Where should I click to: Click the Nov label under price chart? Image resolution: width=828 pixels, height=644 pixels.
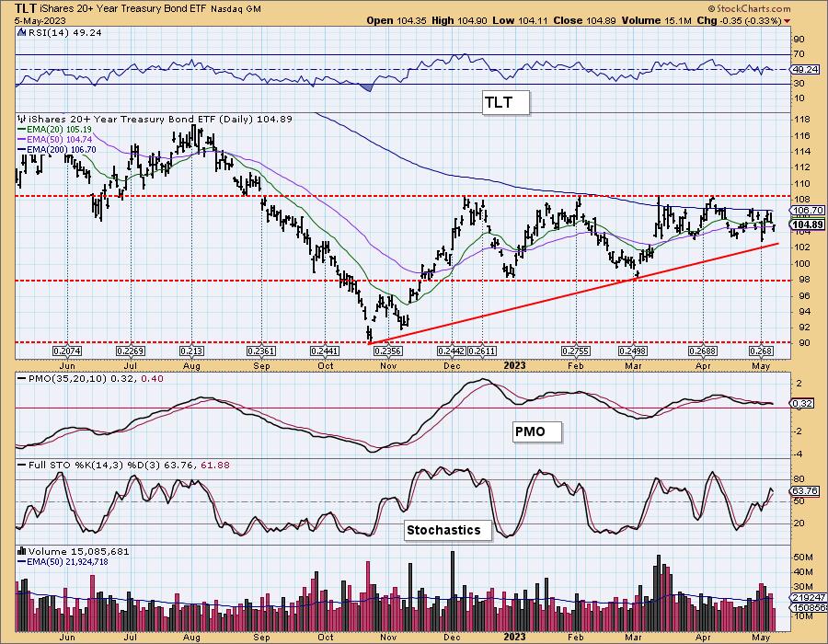(388, 366)
